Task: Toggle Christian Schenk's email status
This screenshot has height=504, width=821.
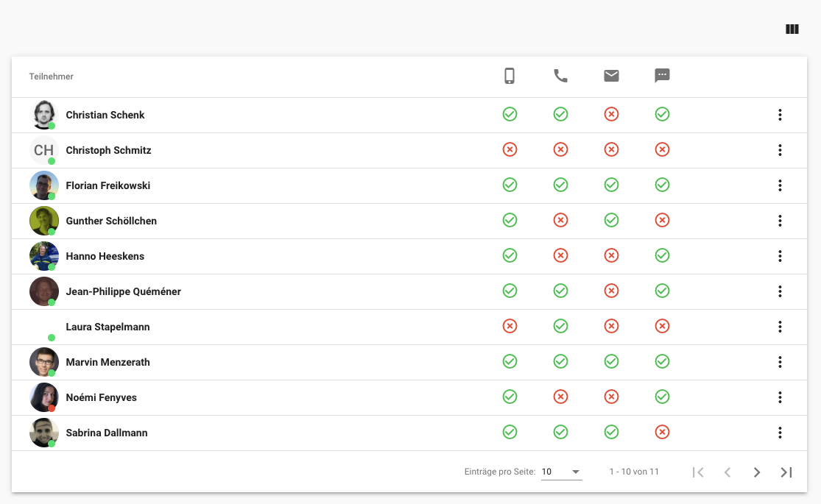Action: click(x=611, y=114)
